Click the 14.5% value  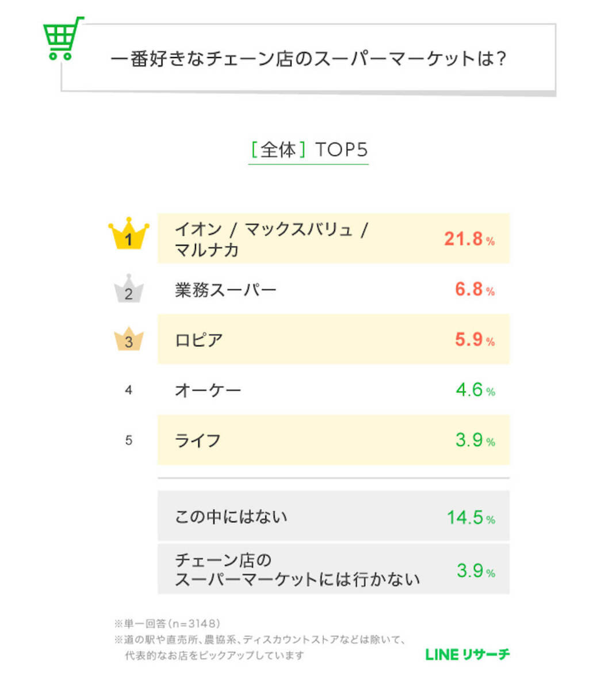470,517
